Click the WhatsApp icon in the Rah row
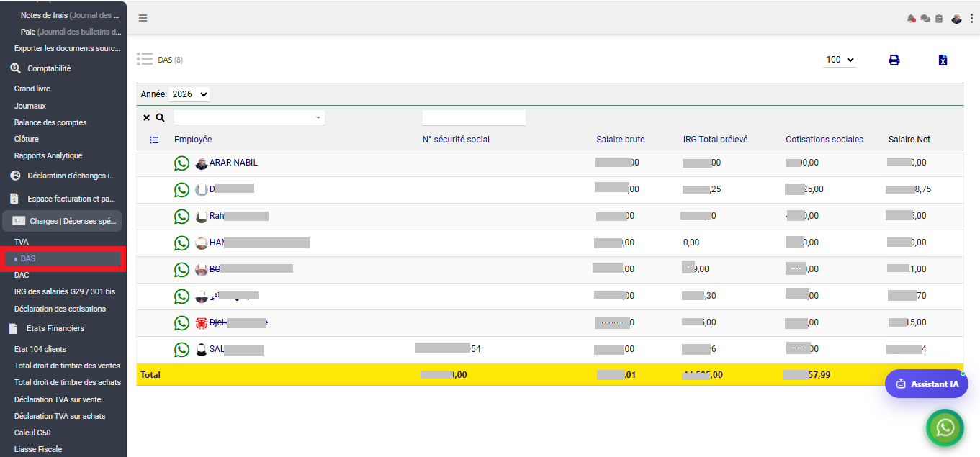Viewport: 980px width, 457px height. coord(182,217)
